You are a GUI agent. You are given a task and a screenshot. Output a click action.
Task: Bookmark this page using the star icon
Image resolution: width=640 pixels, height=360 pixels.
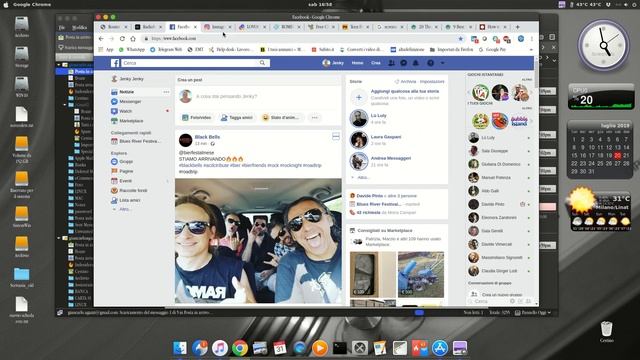[x=461, y=39]
